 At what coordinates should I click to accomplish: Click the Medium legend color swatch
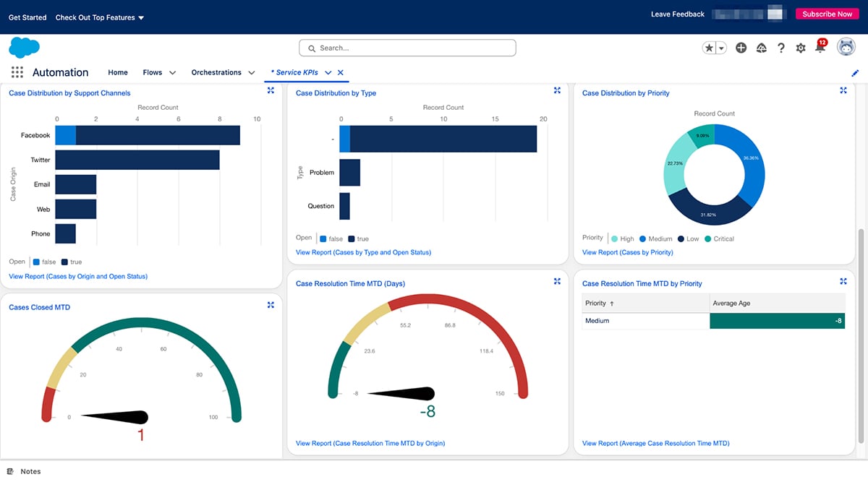coord(642,238)
